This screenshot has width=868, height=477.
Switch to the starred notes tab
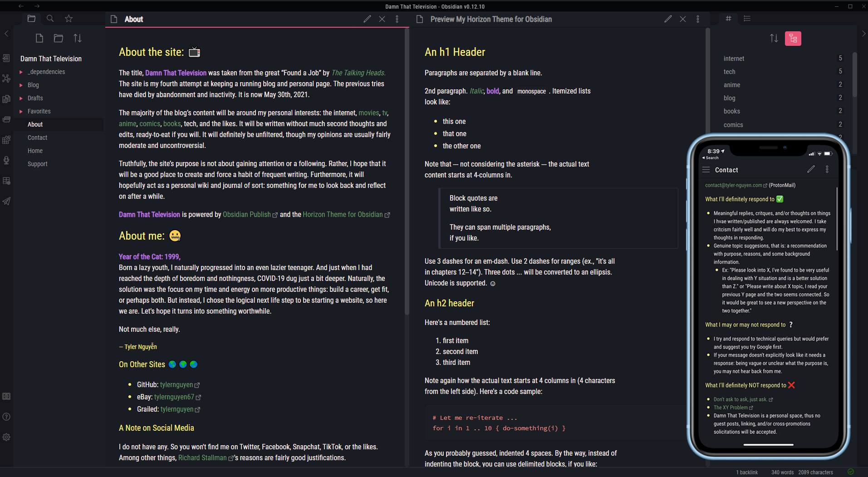[69, 19]
